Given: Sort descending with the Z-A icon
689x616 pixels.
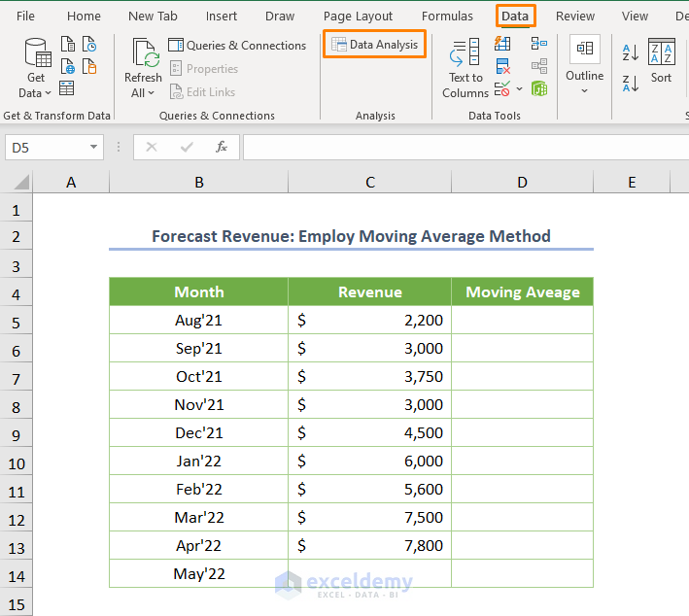Looking at the screenshot, I should [630, 83].
